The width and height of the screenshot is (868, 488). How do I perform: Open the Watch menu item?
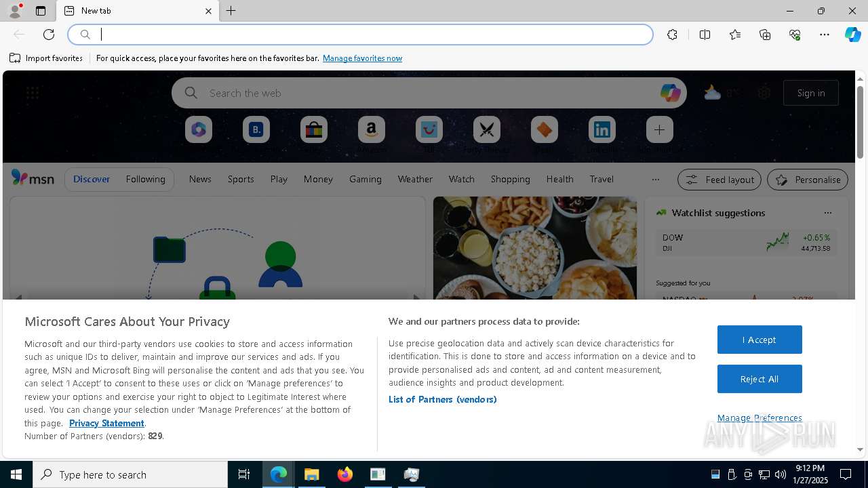point(462,179)
